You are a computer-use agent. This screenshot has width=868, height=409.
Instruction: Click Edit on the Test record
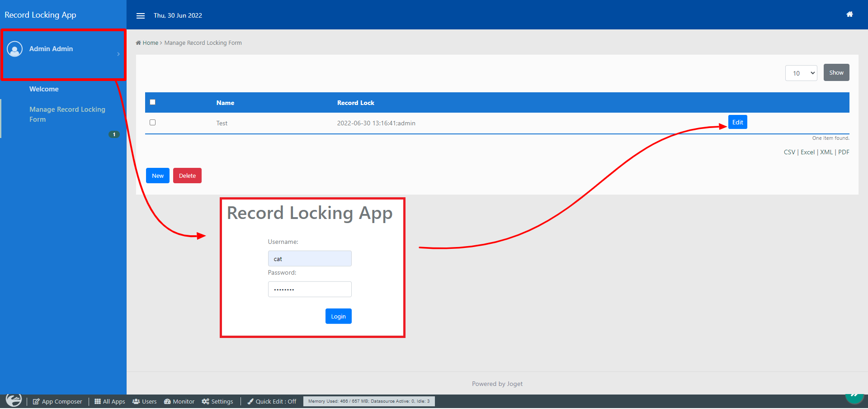(738, 122)
